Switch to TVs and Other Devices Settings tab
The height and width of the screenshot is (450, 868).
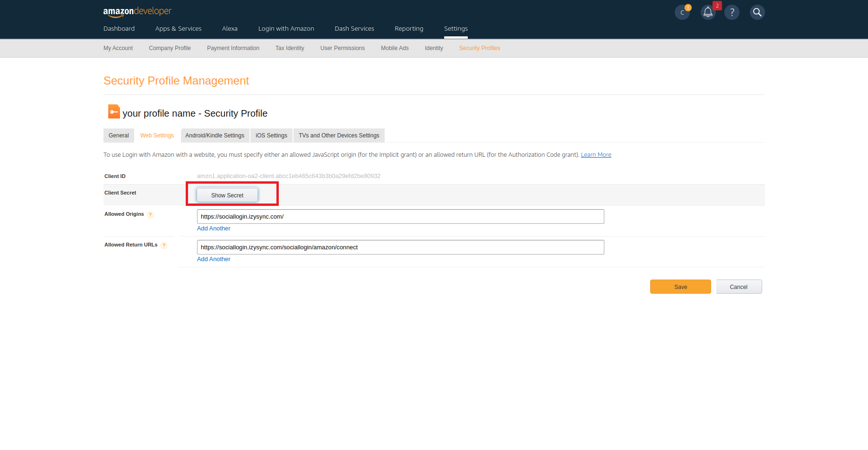[339, 136]
